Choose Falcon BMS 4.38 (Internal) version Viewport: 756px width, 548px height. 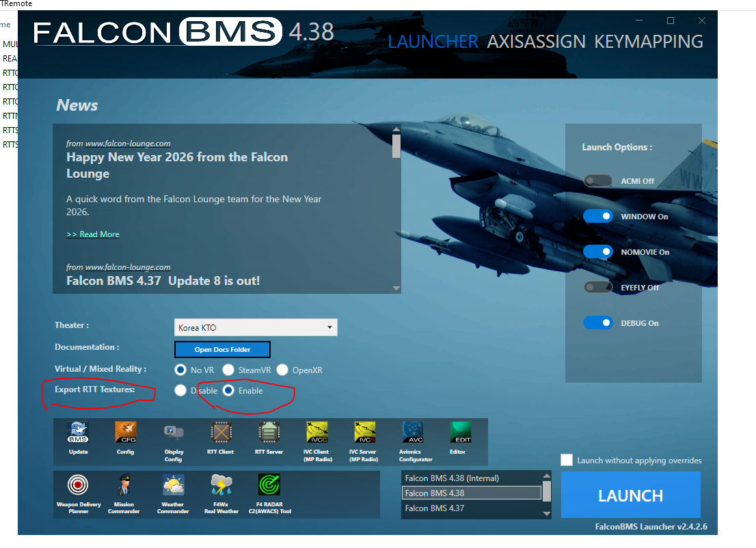(x=471, y=478)
